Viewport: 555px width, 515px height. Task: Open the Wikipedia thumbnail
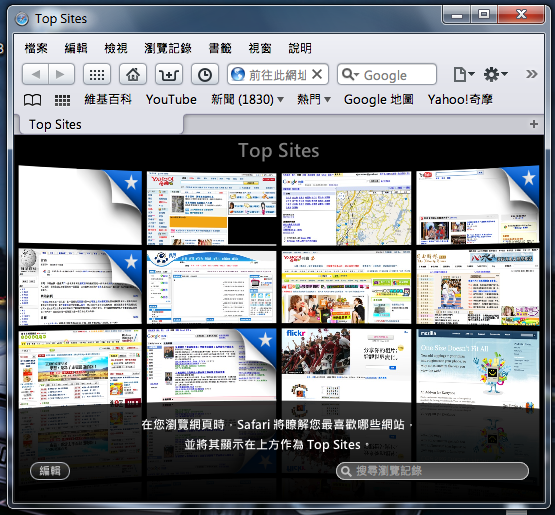(80, 287)
